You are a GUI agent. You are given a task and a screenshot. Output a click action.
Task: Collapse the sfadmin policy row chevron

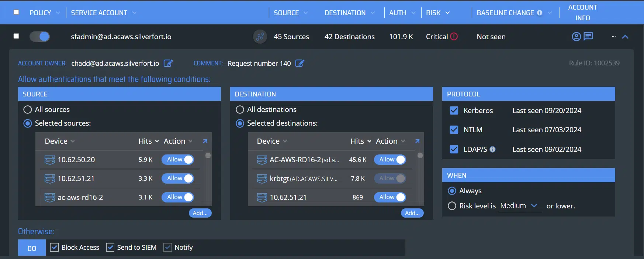[x=625, y=37]
